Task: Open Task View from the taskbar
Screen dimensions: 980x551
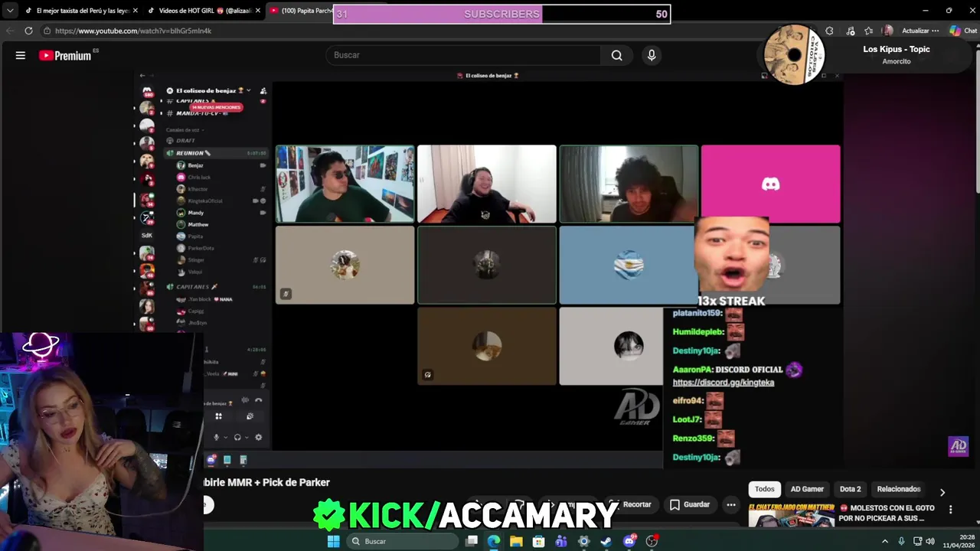Action: tap(472, 541)
